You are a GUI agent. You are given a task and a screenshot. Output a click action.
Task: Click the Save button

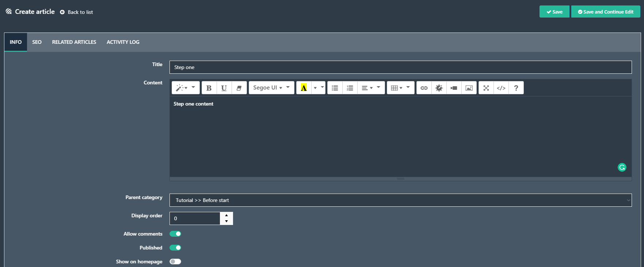554,12
